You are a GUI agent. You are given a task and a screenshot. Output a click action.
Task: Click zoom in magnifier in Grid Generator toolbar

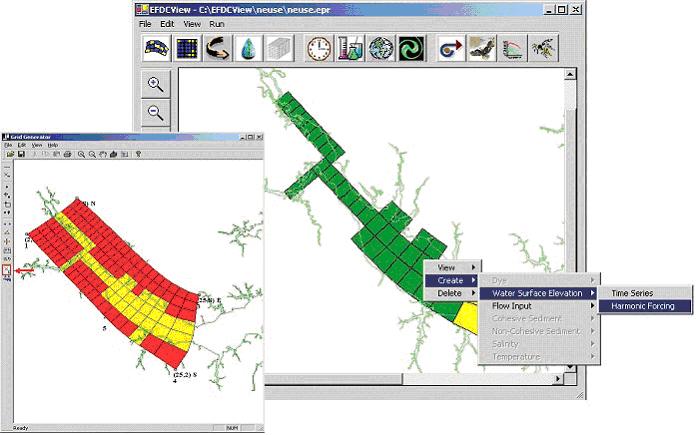tap(81, 154)
